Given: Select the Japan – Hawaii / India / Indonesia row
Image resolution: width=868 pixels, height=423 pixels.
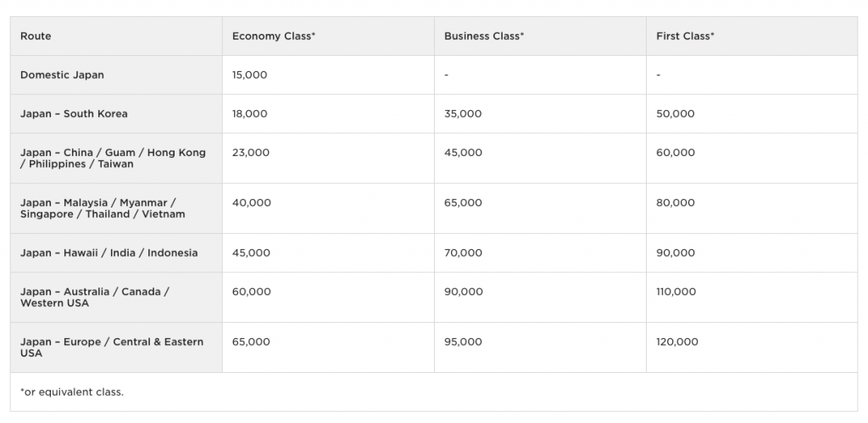Looking at the screenshot, I should point(108,253).
